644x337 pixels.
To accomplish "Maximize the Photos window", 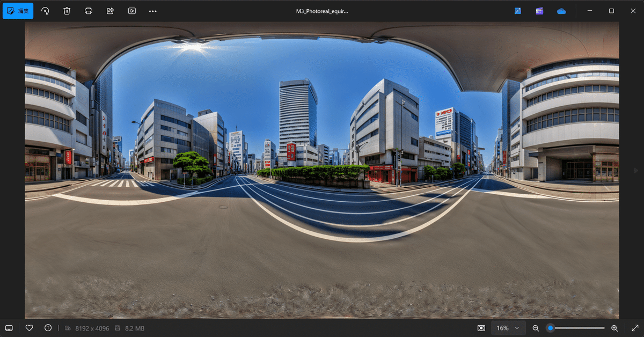I will [x=611, y=11].
